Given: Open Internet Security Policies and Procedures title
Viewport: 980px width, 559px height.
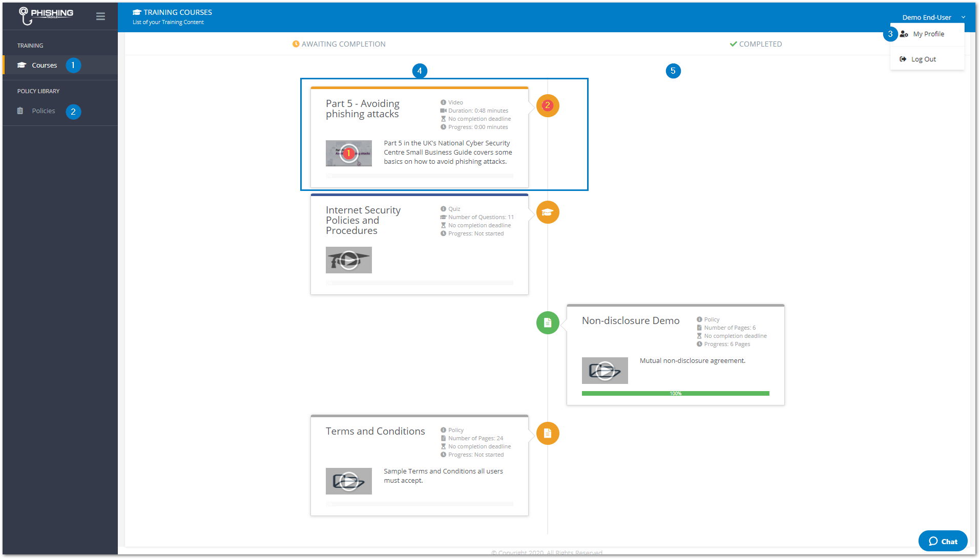Looking at the screenshot, I should click(x=363, y=220).
